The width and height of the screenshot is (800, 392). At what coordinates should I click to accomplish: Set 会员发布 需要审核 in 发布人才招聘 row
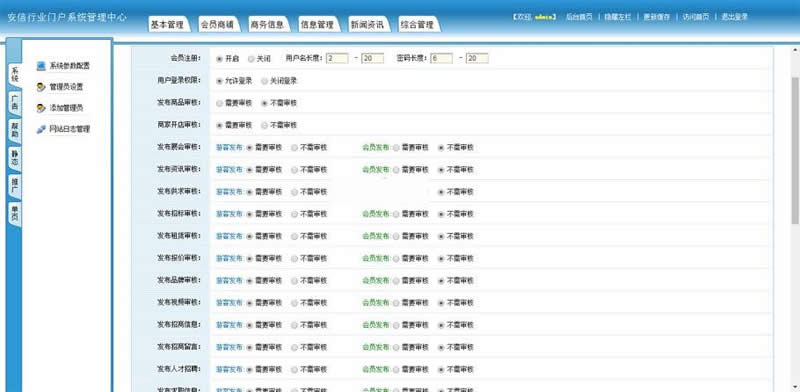[x=396, y=370]
